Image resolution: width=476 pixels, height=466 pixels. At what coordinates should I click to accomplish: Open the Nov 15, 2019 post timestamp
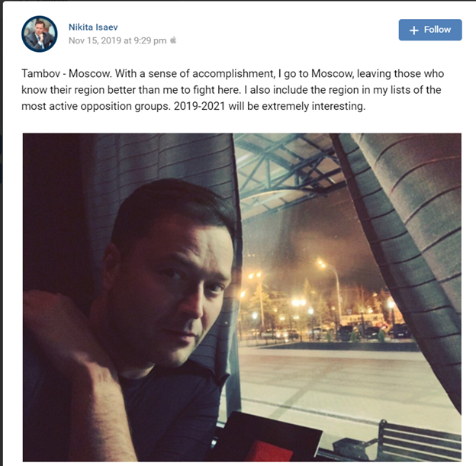tap(117, 40)
